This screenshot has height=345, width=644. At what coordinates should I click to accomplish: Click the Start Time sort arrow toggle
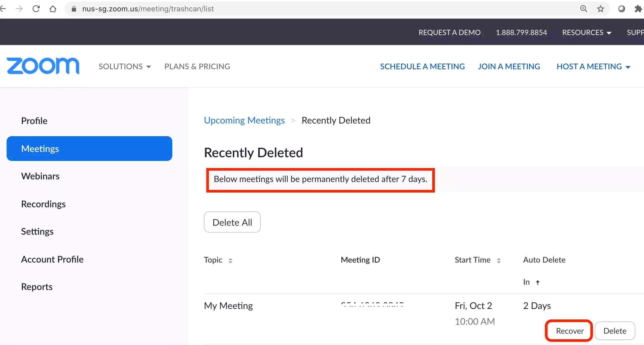click(500, 260)
